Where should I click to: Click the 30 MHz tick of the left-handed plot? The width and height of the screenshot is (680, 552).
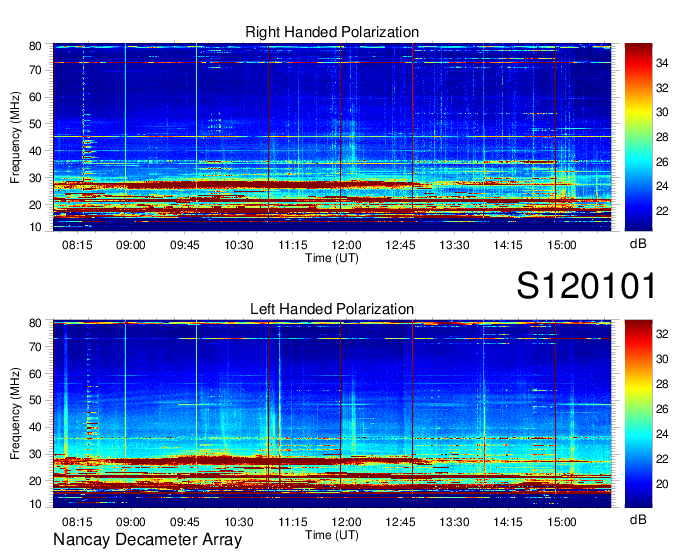pos(35,454)
